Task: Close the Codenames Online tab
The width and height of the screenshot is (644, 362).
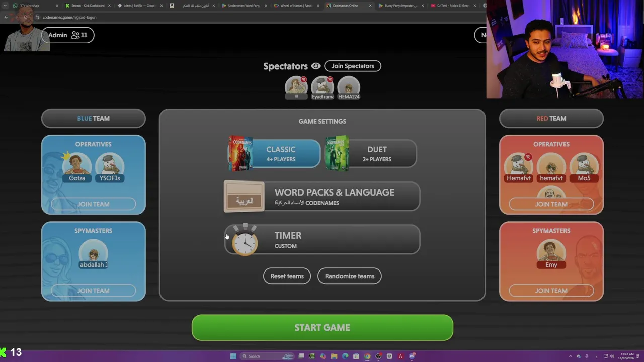Action: tap(370, 6)
